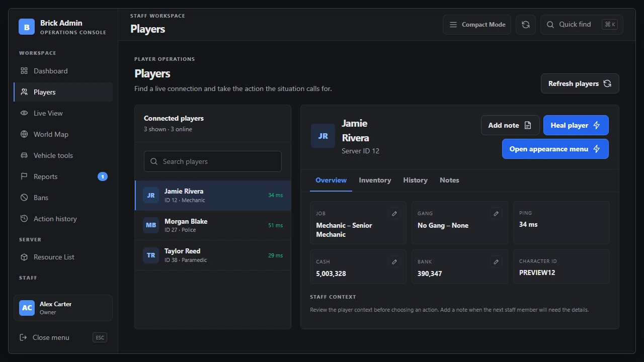Switch to the Notes tab
The height and width of the screenshot is (362, 644).
tap(449, 180)
